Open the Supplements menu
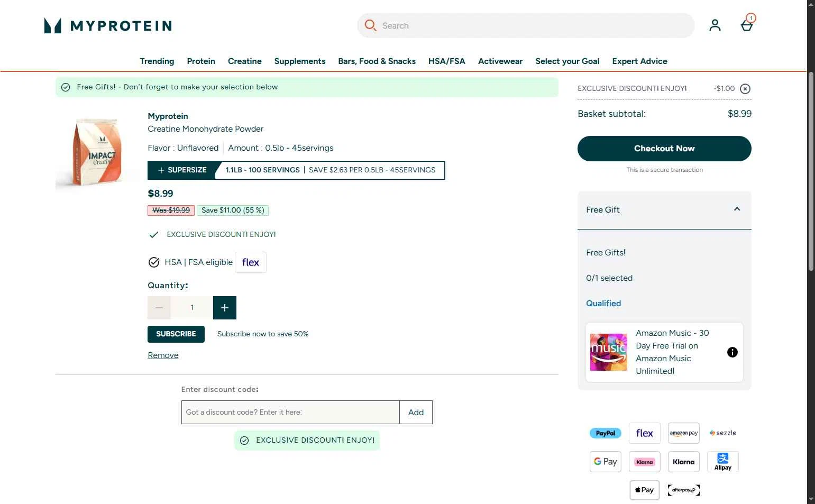Screen dimensions: 815x504 pos(300,61)
